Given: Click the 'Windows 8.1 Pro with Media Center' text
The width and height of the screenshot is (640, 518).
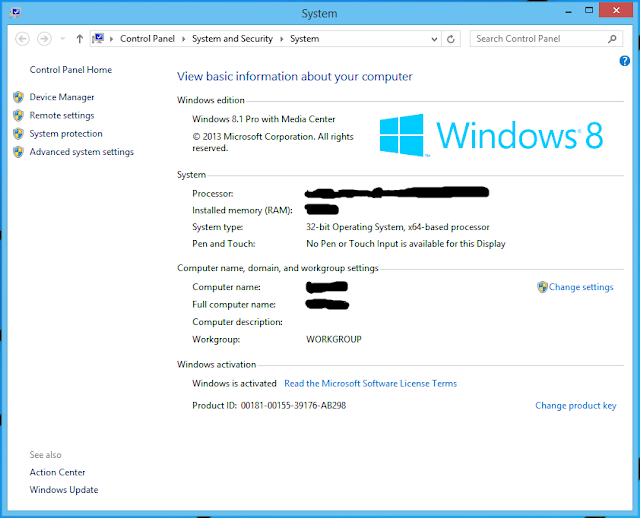Looking at the screenshot, I should pos(264,119).
